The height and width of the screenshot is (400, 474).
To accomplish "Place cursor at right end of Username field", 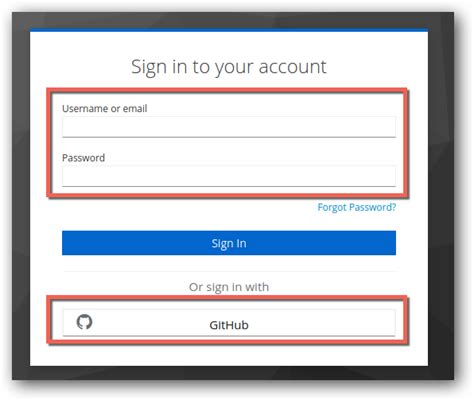I will (392, 127).
